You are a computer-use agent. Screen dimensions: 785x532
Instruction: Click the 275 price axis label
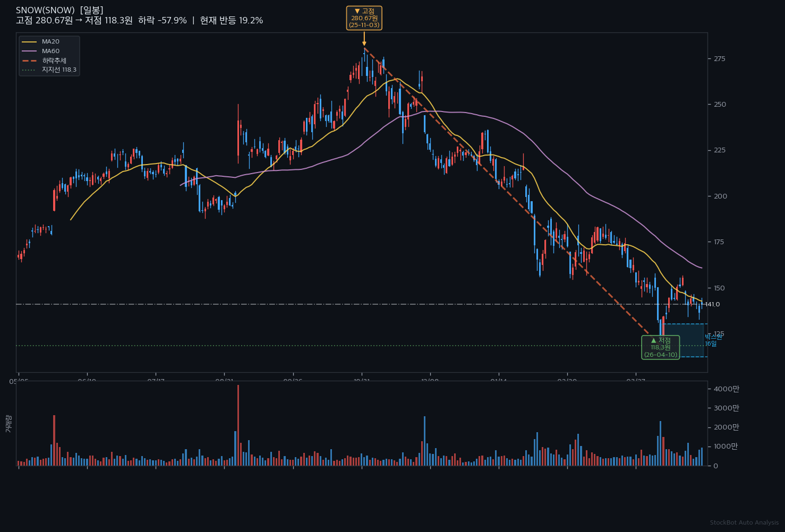720,58
